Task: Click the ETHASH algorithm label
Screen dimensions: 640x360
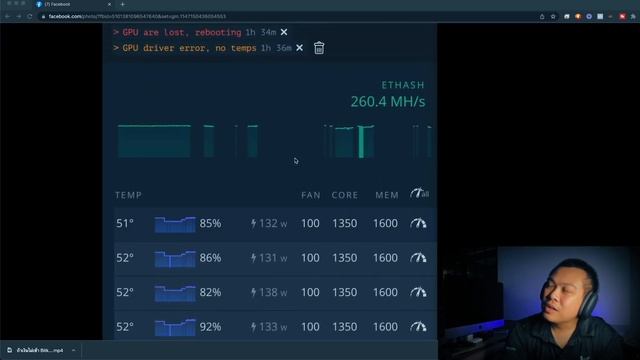Action: 403,85
